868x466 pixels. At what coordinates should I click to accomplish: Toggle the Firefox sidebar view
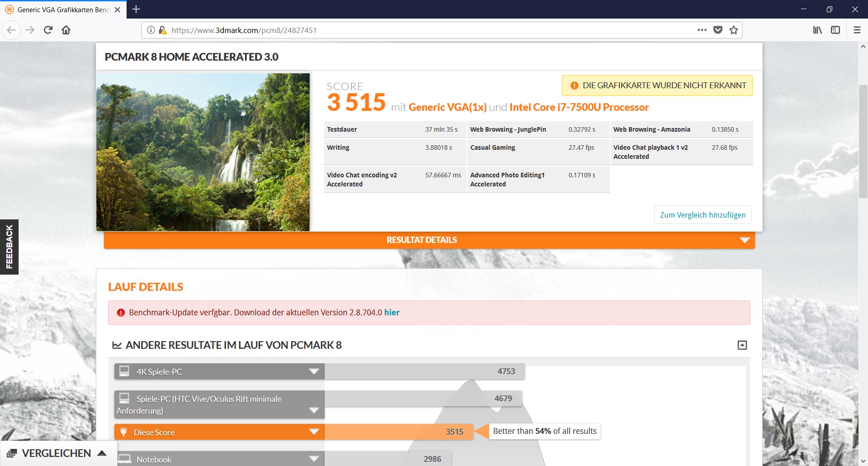835,30
